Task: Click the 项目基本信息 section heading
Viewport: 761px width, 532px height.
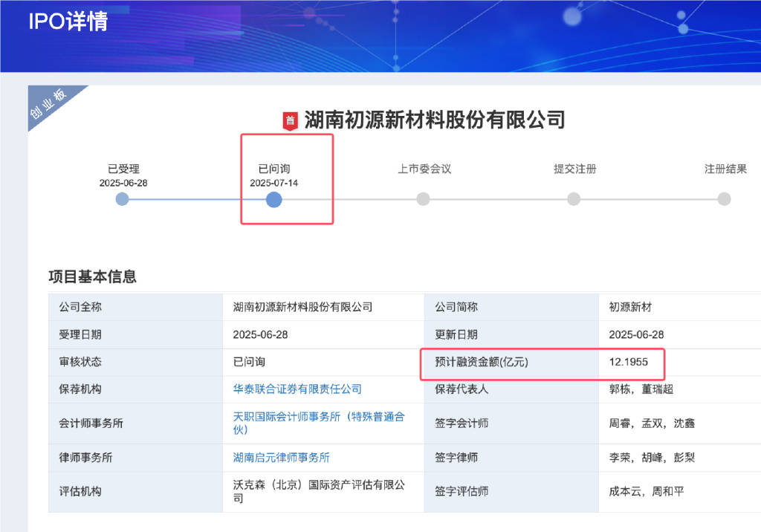Action: pyautogui.click(x=92, y=276)
